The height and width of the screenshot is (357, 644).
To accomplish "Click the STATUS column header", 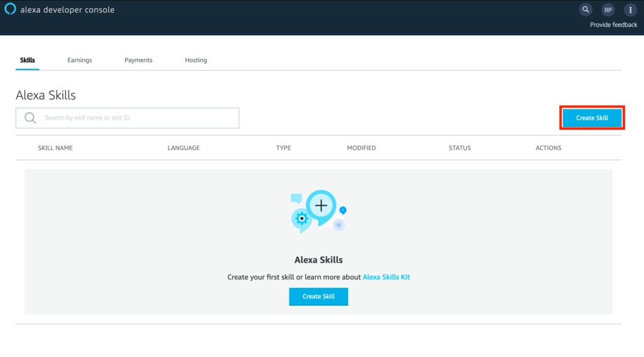I will pyautogui.click(x=459, y=148).
